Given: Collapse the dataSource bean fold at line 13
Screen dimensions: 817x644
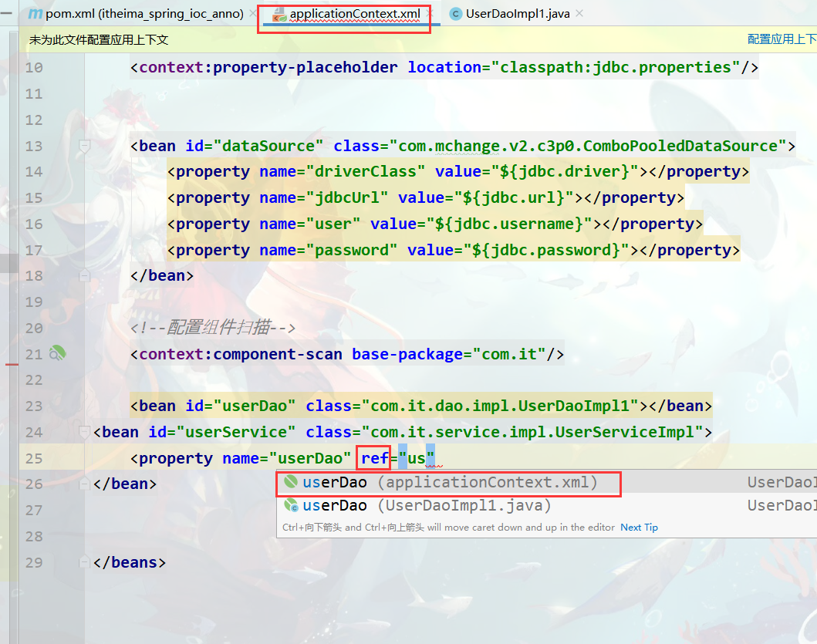Looking at the screenshot, I should pos(84,146).
